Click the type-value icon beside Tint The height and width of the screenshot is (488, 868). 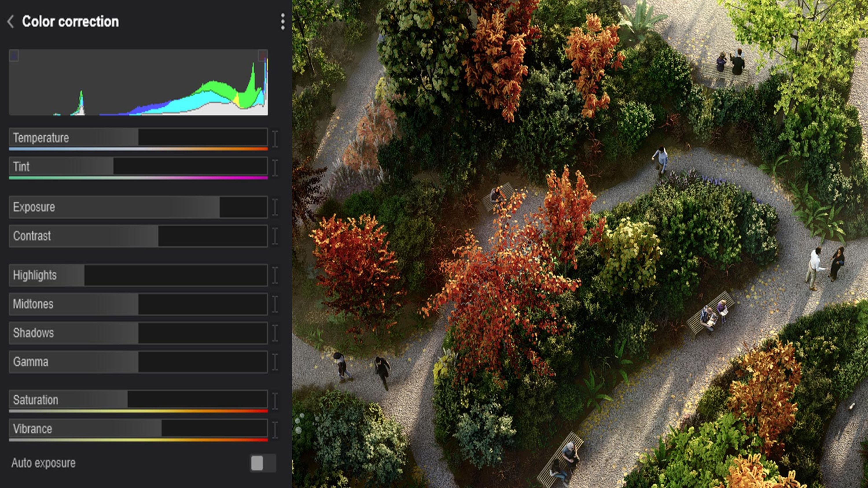(275, 168)
